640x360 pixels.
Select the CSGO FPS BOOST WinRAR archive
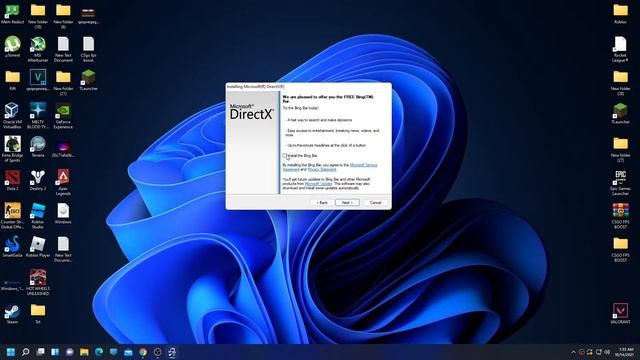coord(620,216)
